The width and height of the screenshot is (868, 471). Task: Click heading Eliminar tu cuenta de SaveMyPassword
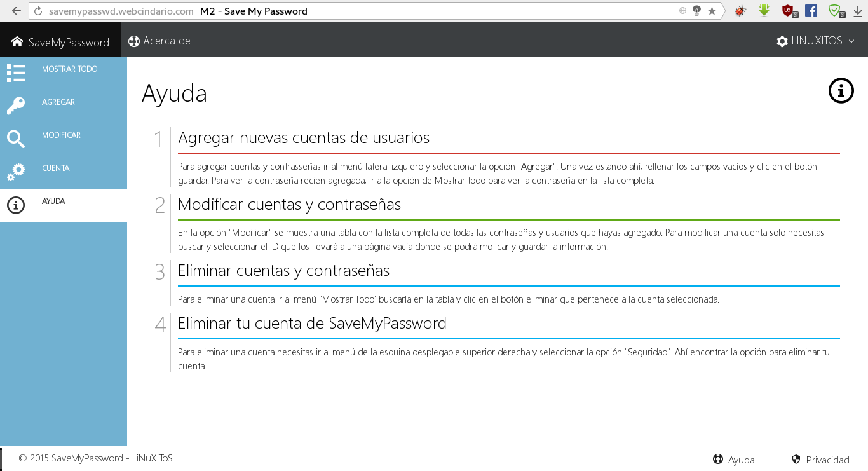312,323
